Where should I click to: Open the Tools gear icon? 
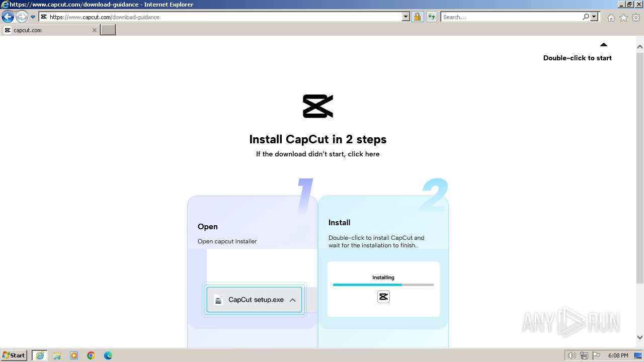coord(636,18)
